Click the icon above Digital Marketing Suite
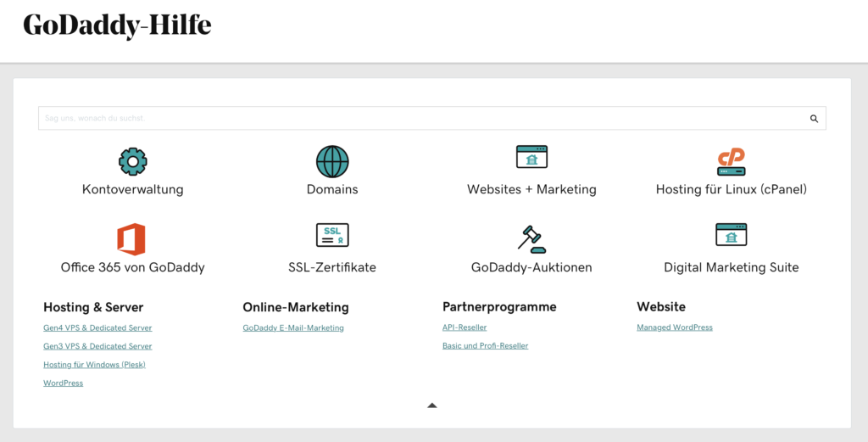Viewport: 868px width, 442px height. pos(731,235)
